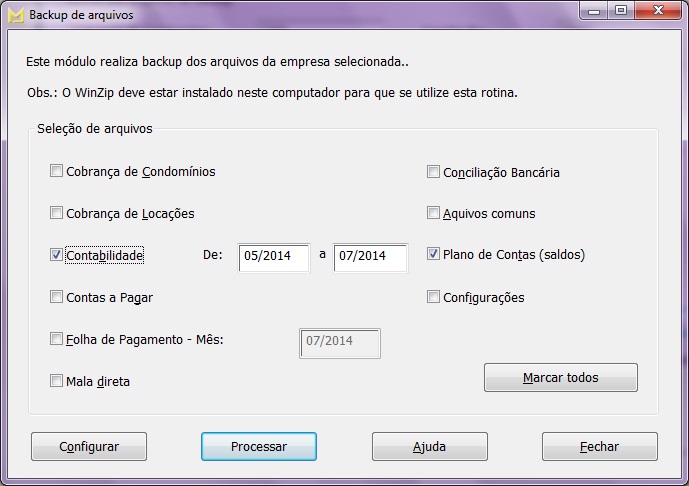
Task: Click the Fechar button
Action: click(x=599, y=447)
